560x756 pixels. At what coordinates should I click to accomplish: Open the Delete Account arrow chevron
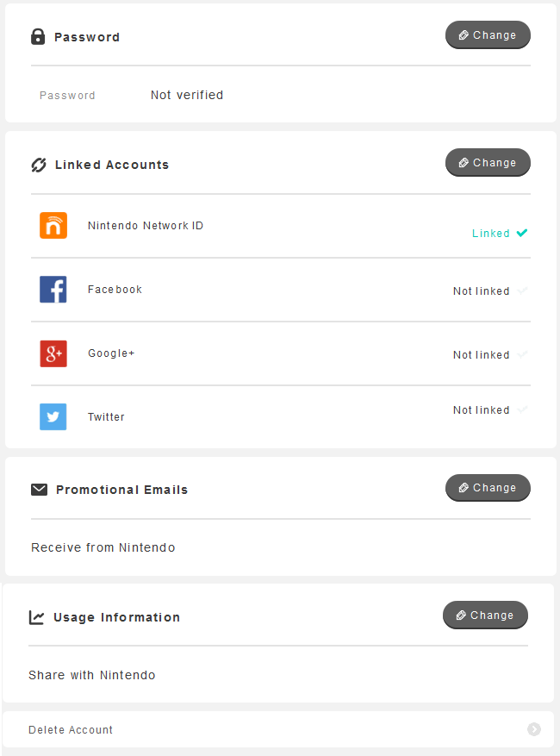(x=534, y=729)
